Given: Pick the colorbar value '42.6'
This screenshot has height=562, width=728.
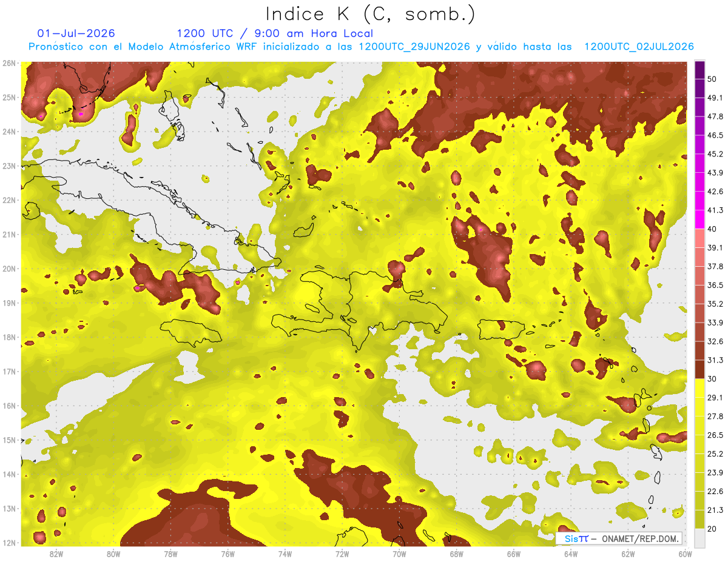Looking at the screenshot, I should (x=715, y=192).
